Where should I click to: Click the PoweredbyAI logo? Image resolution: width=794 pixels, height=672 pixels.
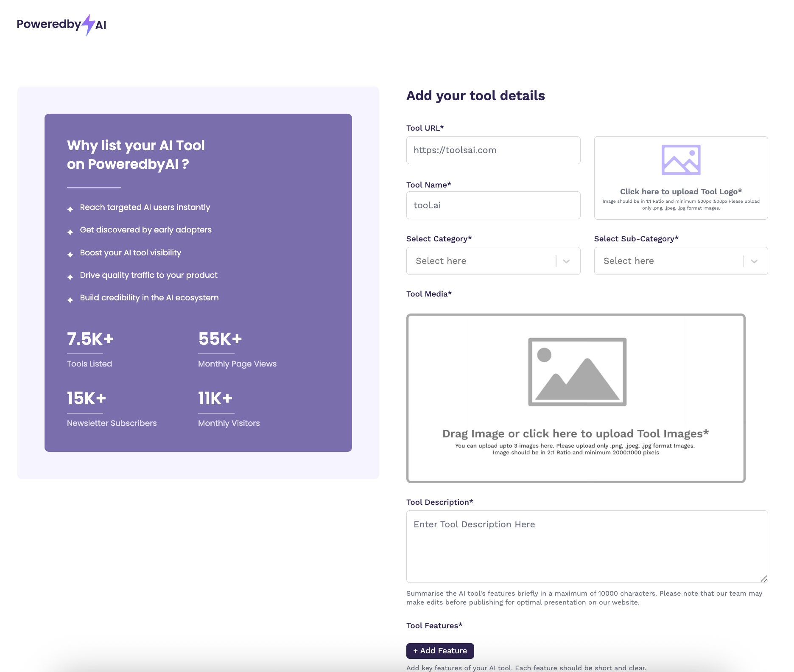[62, 25]
